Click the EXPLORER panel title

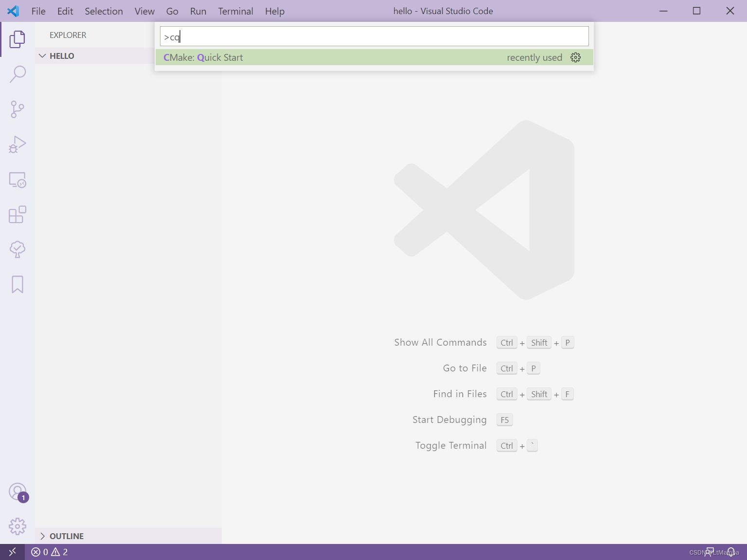[68, 35]
